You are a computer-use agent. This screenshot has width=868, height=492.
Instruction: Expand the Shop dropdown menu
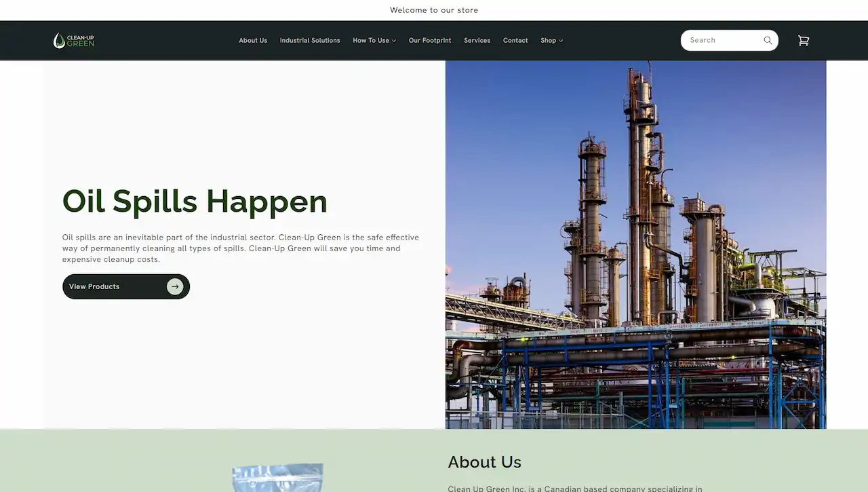click(551, 40)
